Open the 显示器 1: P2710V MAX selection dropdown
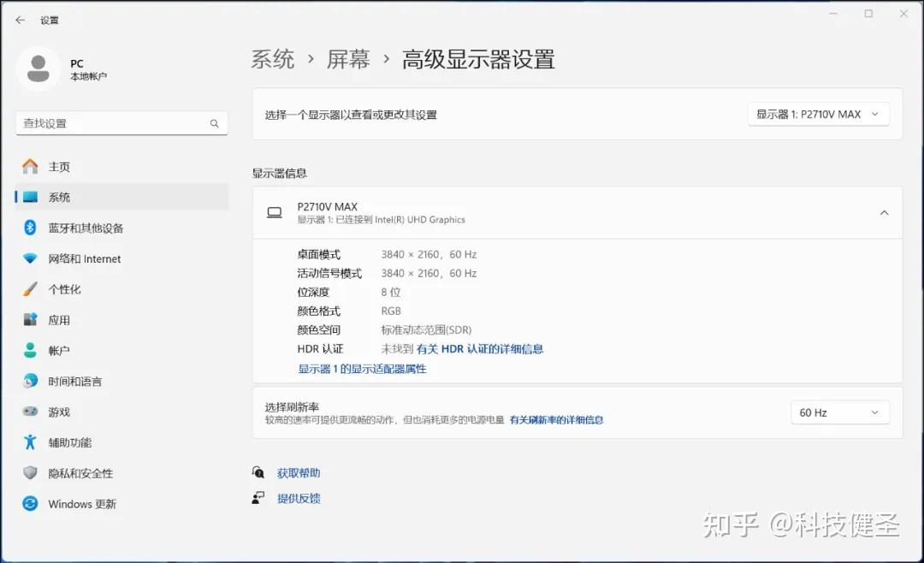Screen dimensions: 924x563 817,114
